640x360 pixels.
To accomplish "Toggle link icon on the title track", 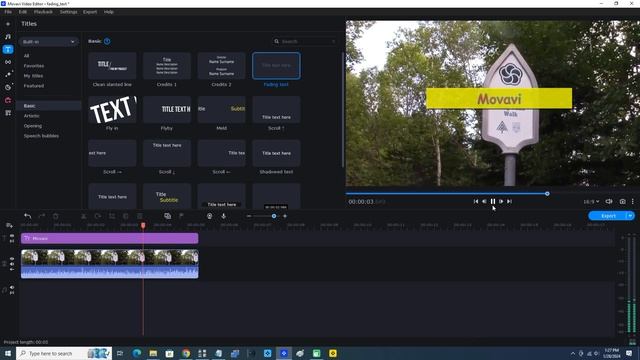I will [12, 241].
